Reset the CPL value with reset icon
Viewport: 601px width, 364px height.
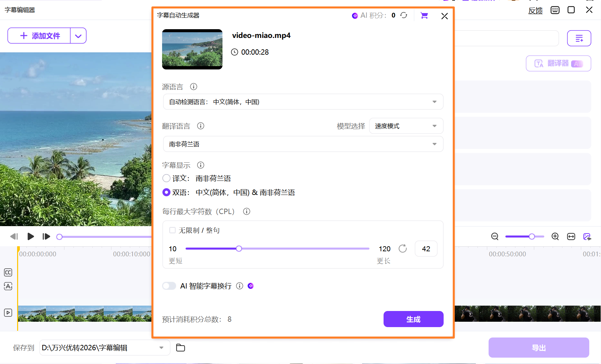coord(403,249)
